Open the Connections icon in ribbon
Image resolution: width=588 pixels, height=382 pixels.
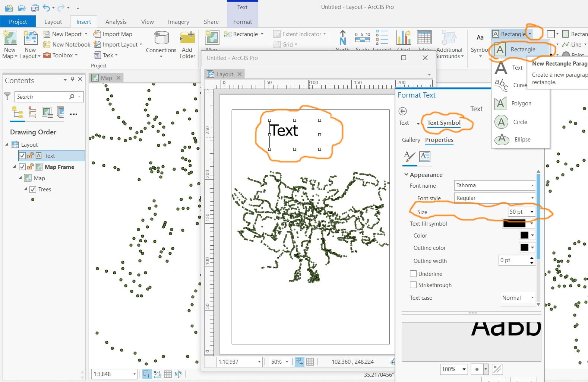pyautogui.click(x=161, y=38)
